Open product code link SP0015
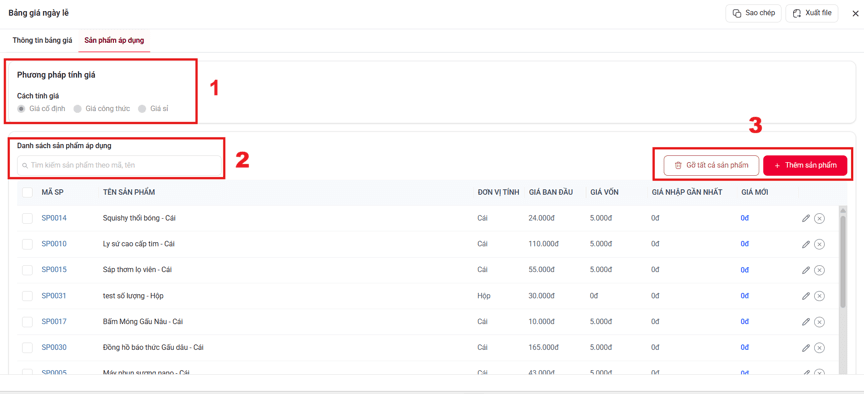Screen dimensions: 864x394 pyautogui.click(x=54, y=270)
